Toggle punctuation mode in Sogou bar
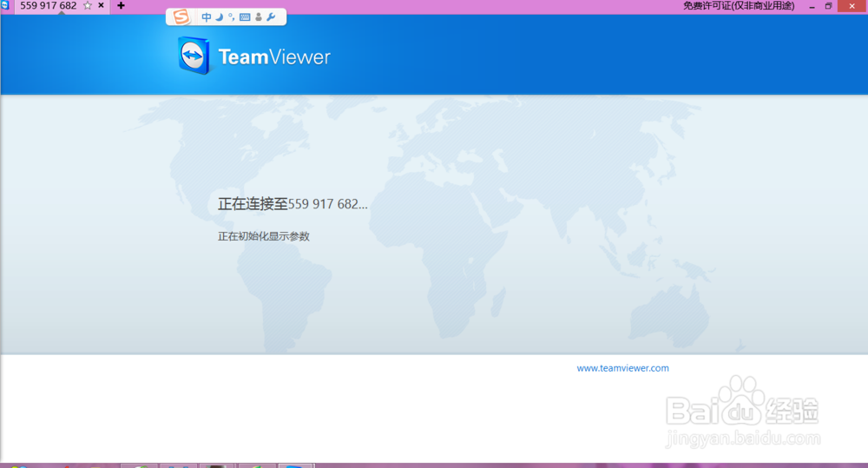Viewport: 868px width, 468px height. [232, 17]
